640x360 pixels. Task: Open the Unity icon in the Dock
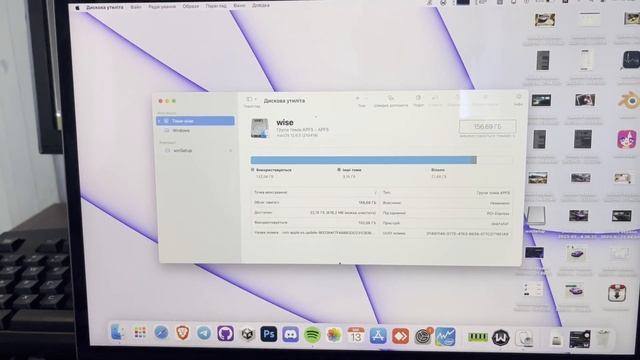tap(247, 334)
